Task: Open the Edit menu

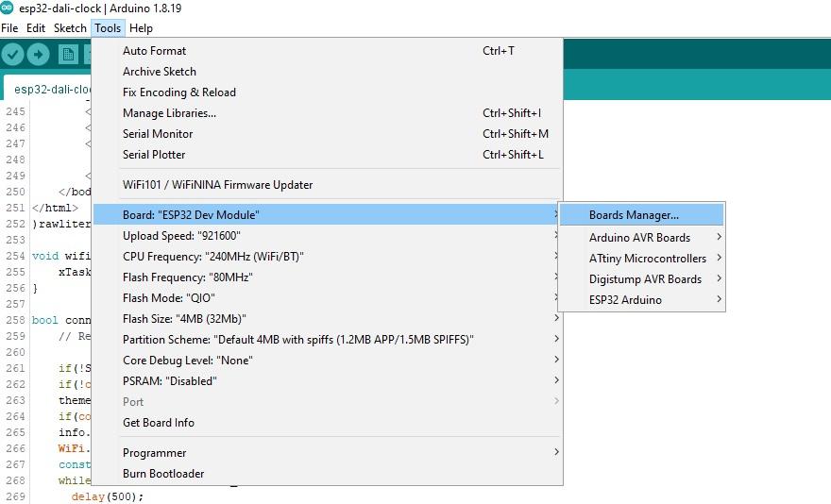Action: point(36,28)
